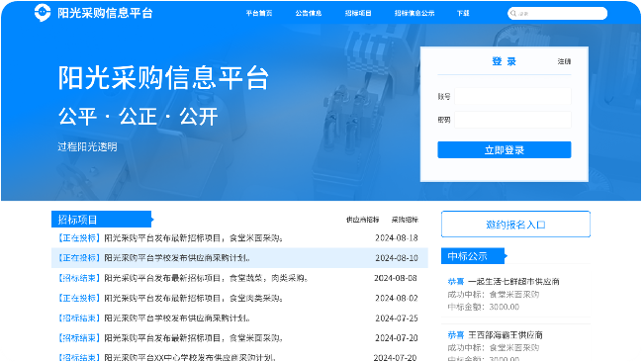644x363 pixels.
Task: Open the 平台首页 menu item
Action: pos(259,13)
